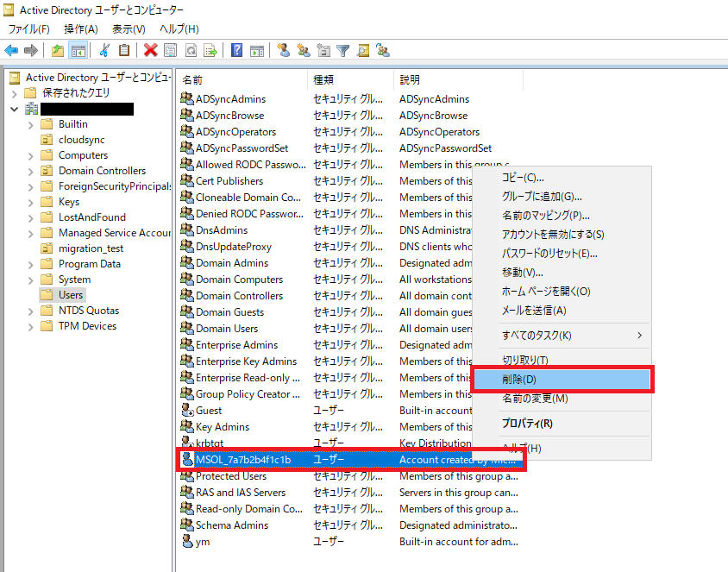Click the Forward arrow toolbar icon
The width and height of the screenshot is (728, 572).
point(31,50)
